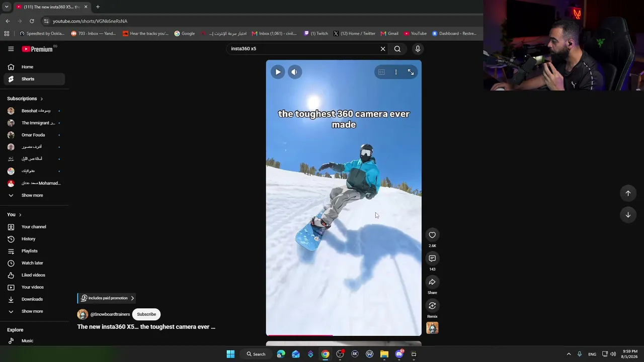Subscribe to @Snowboardtrainers
This screenshot has height=362, width=644.
[146, 314]
